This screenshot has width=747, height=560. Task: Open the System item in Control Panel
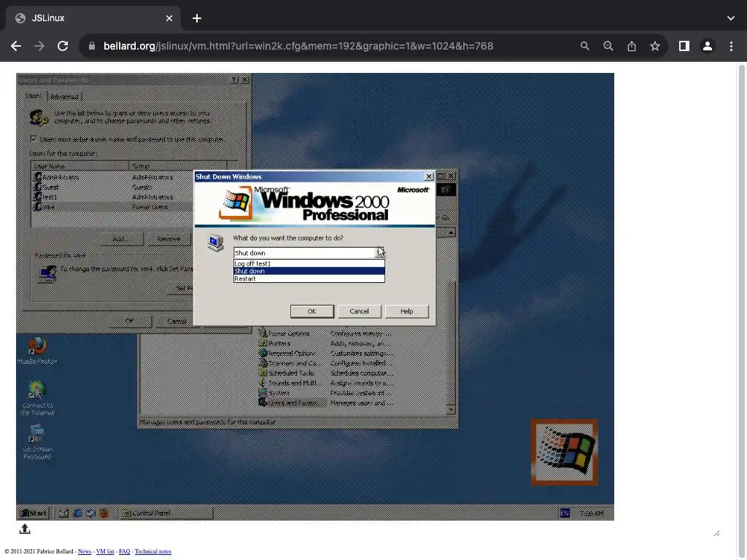pos(274,393)
